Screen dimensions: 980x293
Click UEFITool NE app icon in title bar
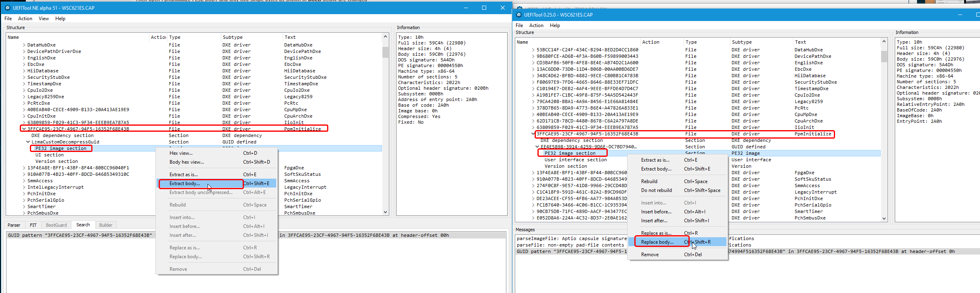point(8,8)
